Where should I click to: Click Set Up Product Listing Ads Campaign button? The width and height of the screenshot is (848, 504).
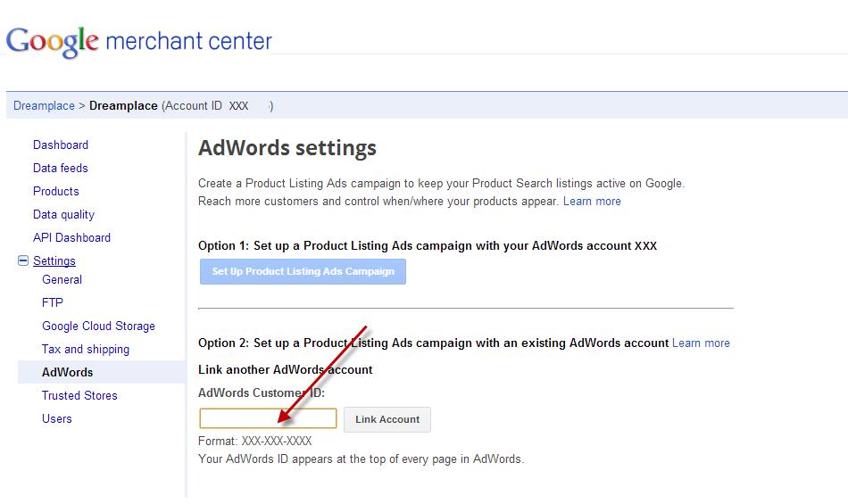tap(303, 272)
